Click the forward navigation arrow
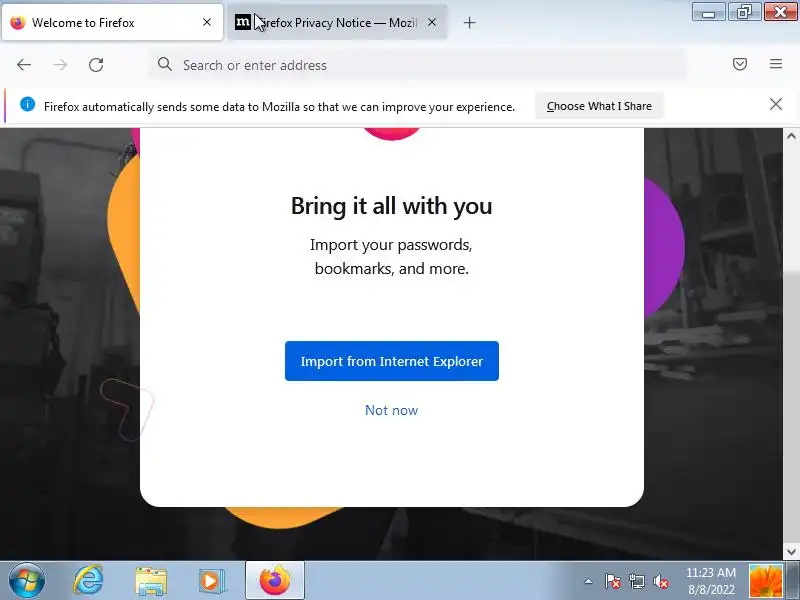 [x=60, y=65]
